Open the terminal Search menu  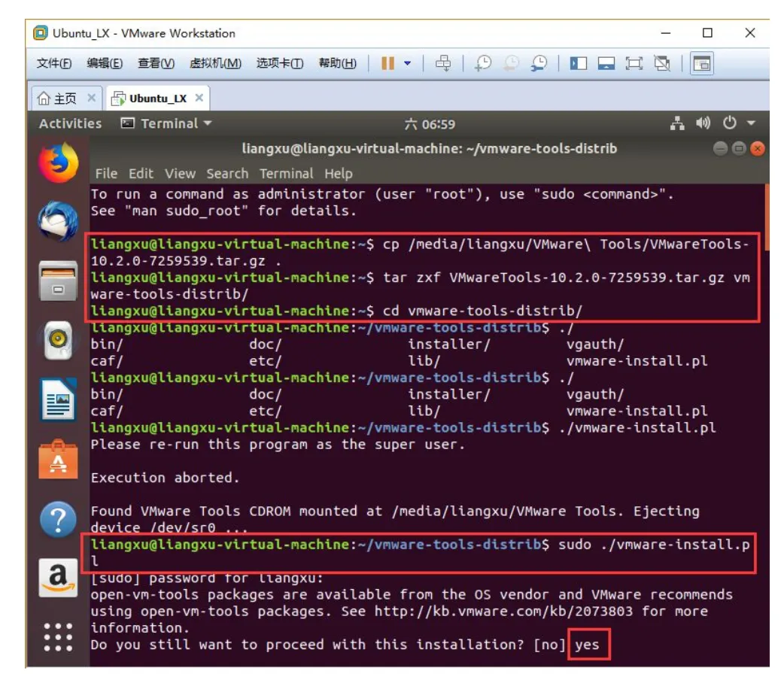pos(227,174)
